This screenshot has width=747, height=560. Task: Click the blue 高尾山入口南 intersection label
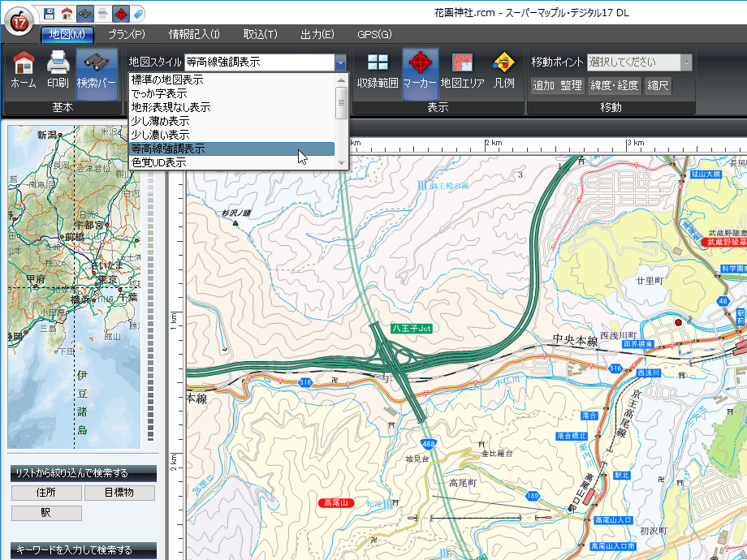coord(613,546)
